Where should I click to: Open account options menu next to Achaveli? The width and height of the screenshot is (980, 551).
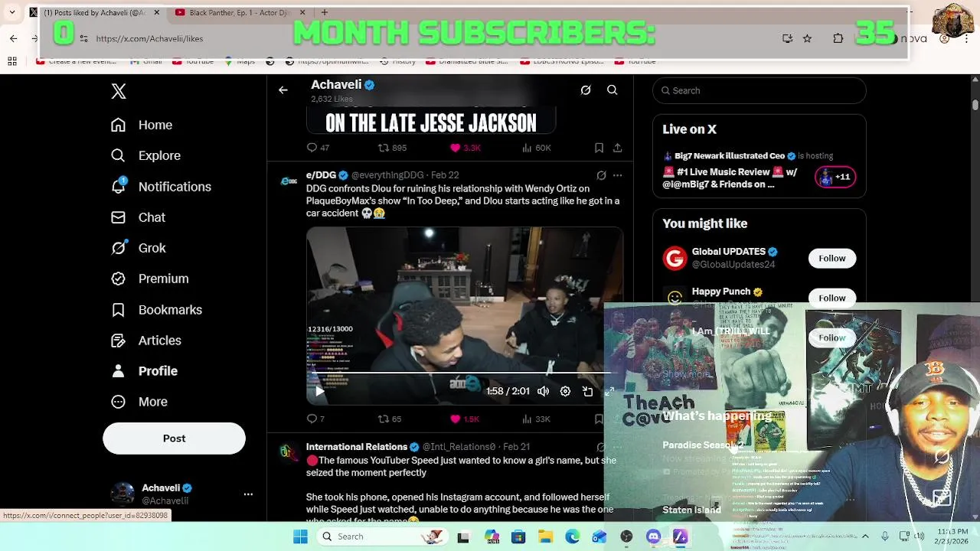click(248, 494)
